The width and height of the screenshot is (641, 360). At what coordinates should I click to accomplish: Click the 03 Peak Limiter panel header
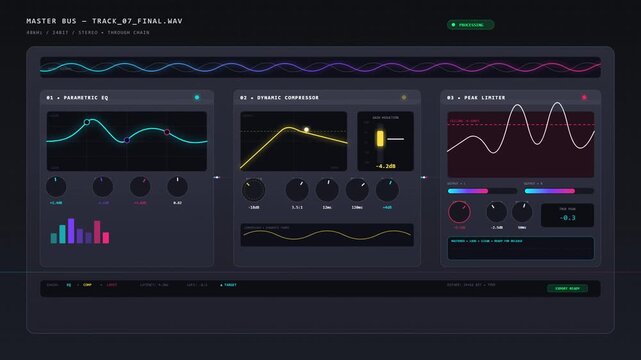pyautogui.click(x=521, y=98)
